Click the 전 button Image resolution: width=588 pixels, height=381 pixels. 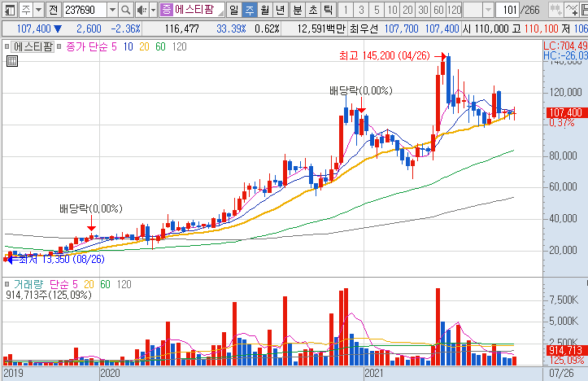54,10
